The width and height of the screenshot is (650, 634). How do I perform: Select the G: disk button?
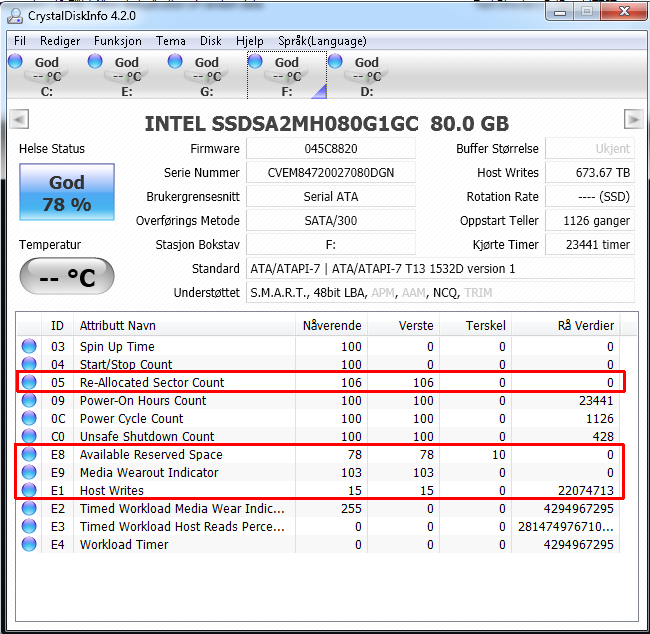point(206,75)
